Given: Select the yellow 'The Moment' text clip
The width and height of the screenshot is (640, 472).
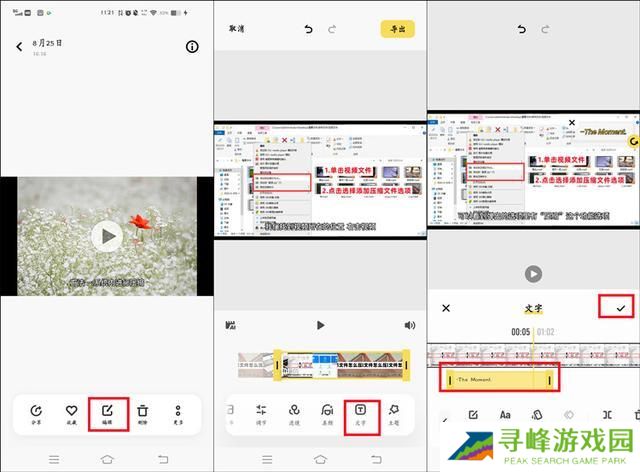Looking at the screenshot, I should coord(498,380).
